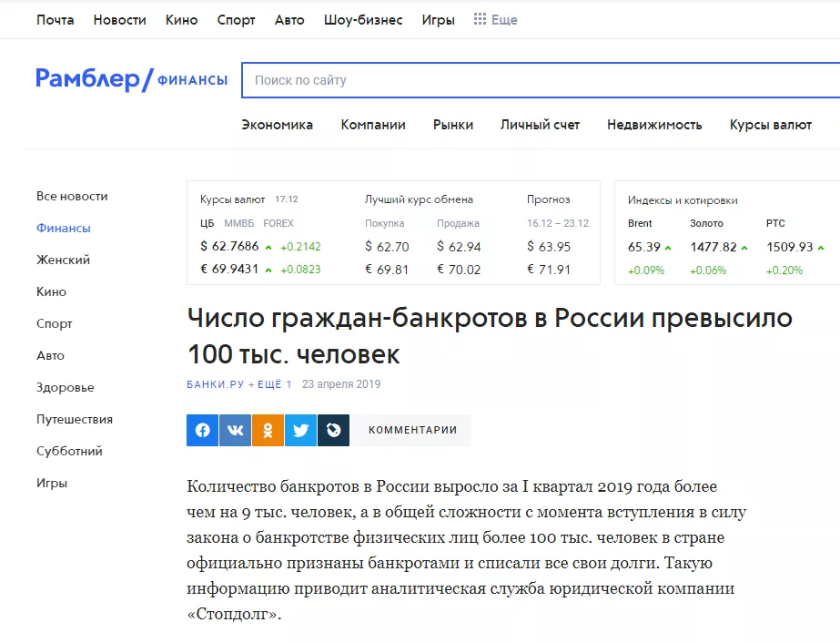The height and width of the screenshot is (643, 840).
Task: Click the dollar sell rate 62.94
Action: [x=459, y=247]
